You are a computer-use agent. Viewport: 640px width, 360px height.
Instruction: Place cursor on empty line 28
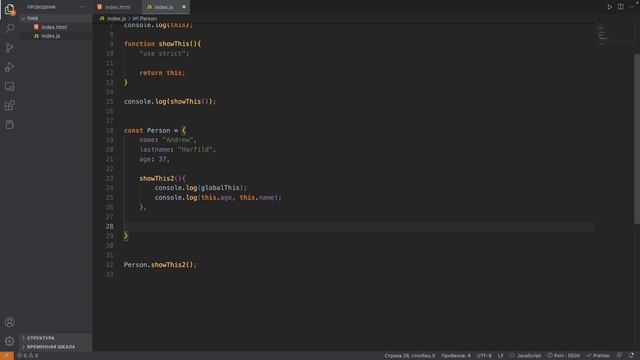(x=359, y=227)
